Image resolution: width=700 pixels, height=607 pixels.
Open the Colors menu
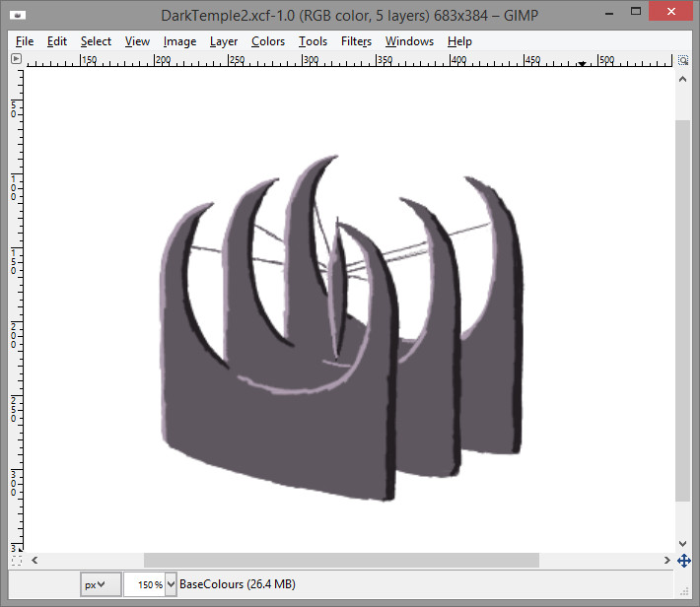click(268, 41)
